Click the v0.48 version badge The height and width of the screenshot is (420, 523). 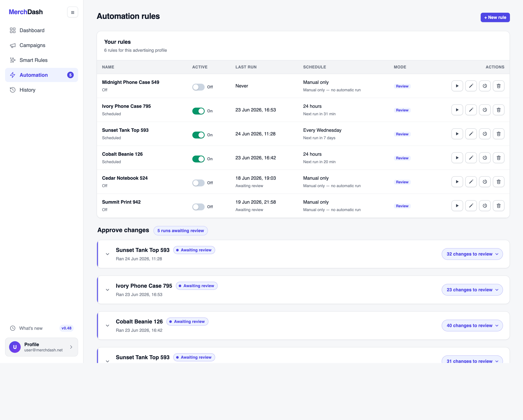66,328
